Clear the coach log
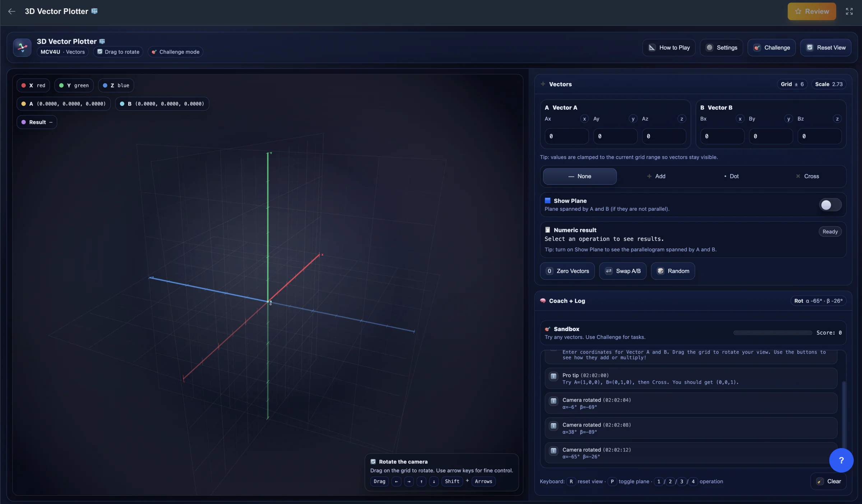This screenshot has height=504, width=862. point(828,481)
